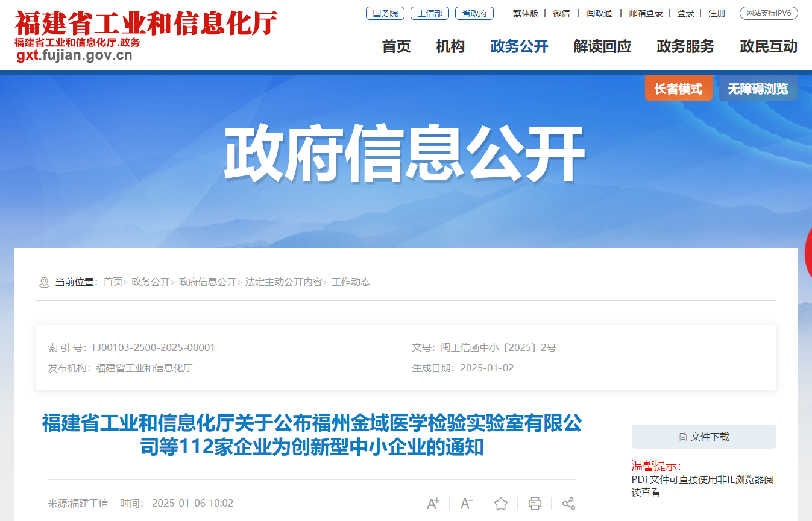Open the 闽政通 link in top bar
Viewport: 812px width, 521px height.
(x=599, y=13)
